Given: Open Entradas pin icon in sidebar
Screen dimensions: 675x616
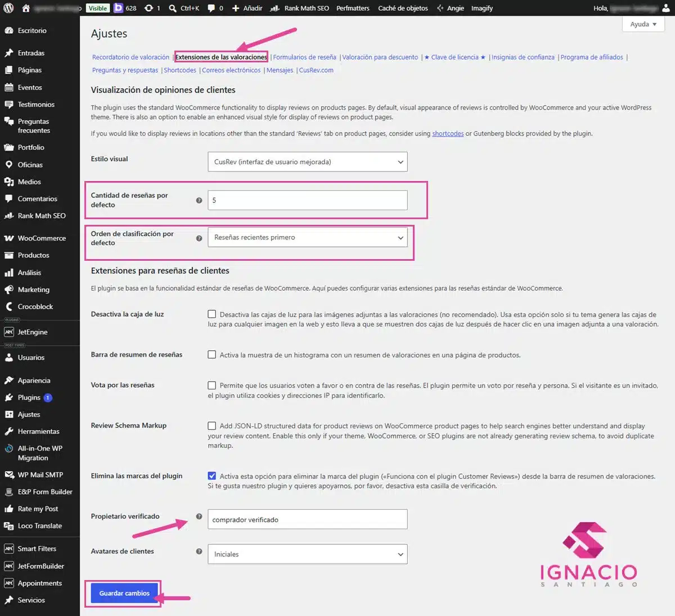Looking at the screenshot, I should (x=9, y=53).
